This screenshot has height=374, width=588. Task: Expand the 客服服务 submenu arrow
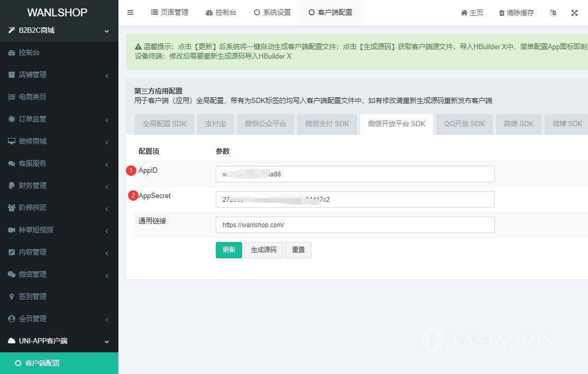[x=107, y=164]
